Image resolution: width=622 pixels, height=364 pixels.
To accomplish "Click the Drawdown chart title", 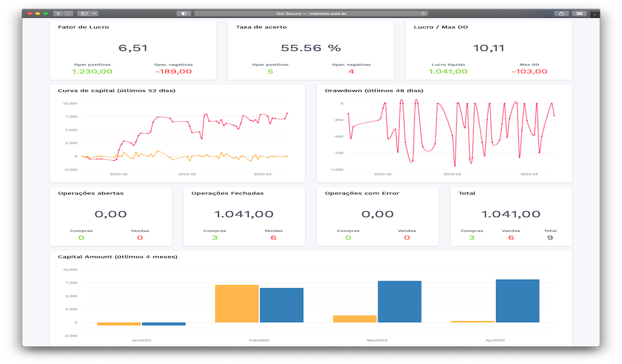I will tap(374, 91).
